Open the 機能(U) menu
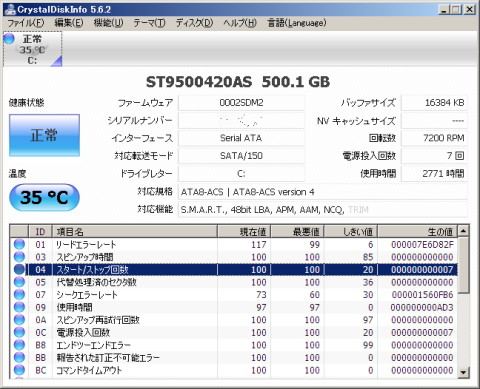 (108, 23)
